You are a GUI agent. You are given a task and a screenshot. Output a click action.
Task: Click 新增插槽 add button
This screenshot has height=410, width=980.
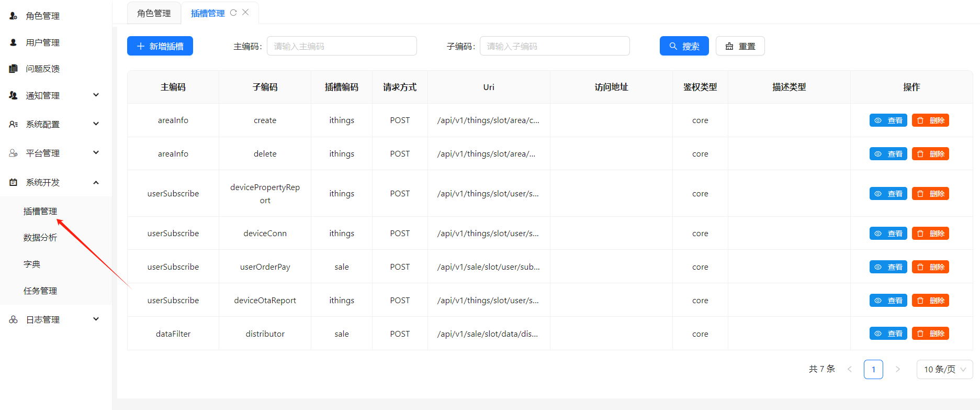click(160, 46)
